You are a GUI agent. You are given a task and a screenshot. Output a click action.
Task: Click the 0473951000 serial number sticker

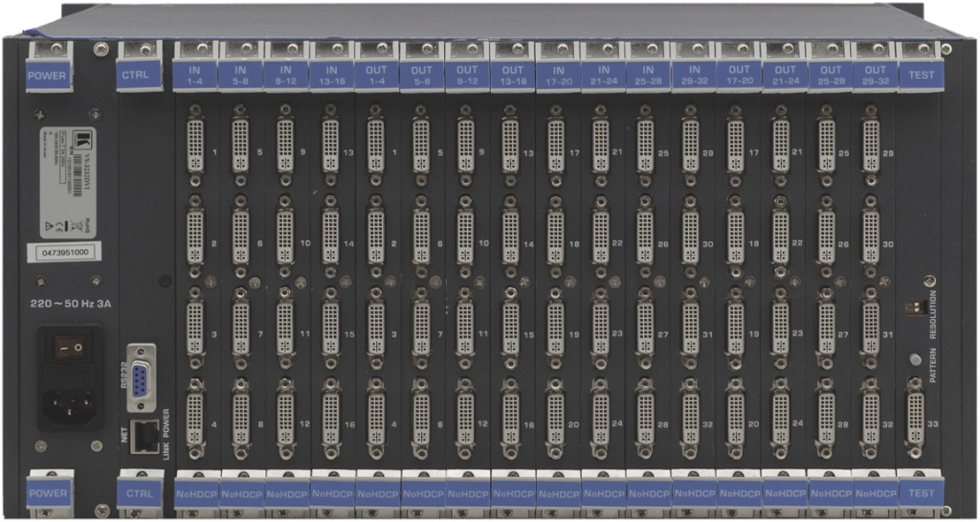pyautogui.click(x=60, y=253)
